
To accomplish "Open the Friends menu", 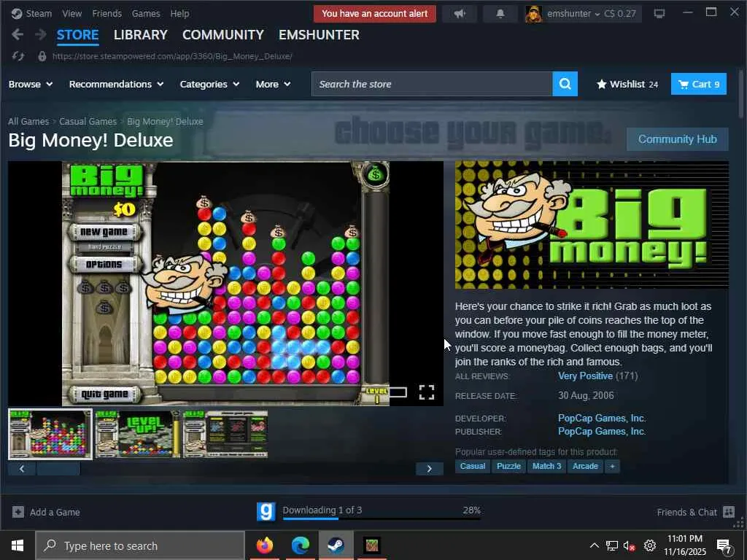I will tap(107, 14).
